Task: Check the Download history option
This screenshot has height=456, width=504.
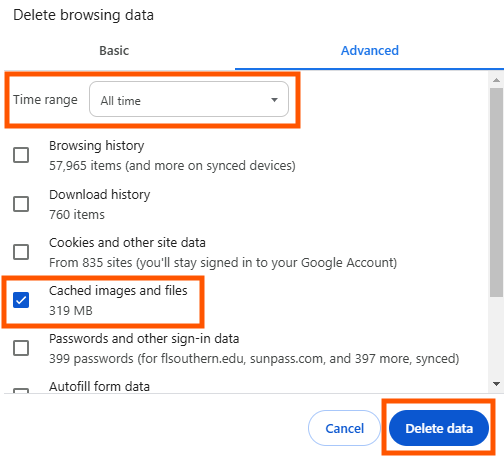Action: [x=21, y=204]
